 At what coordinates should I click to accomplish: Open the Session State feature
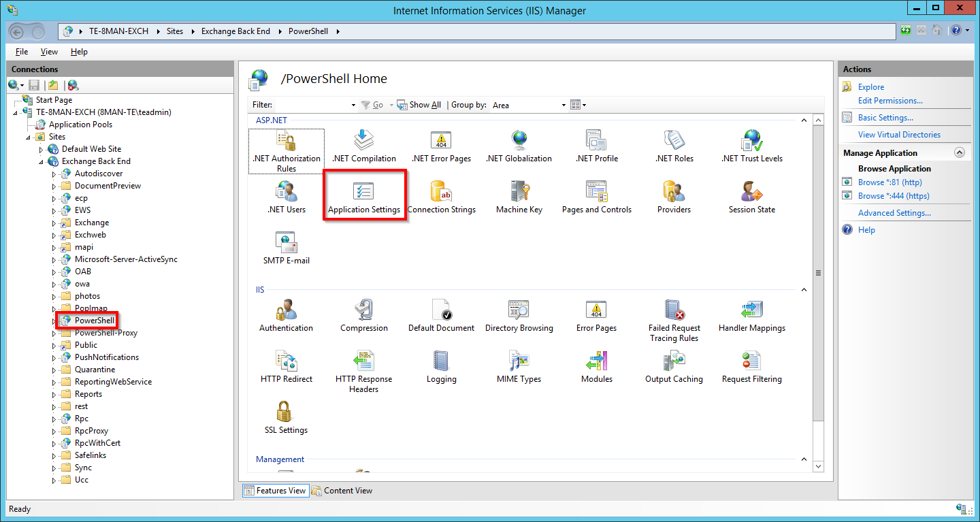pos(751,193)
